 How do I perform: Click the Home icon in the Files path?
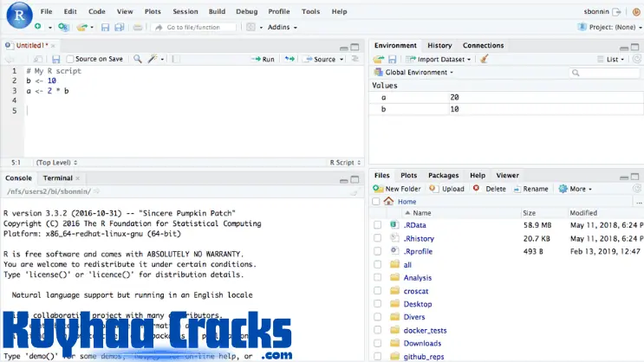[388, 201]
